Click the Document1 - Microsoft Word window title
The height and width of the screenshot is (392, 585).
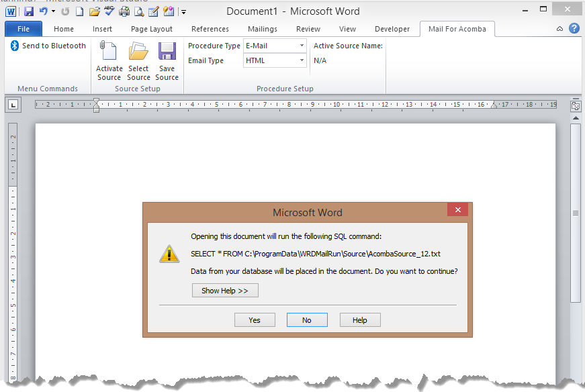tap(293, 11)
